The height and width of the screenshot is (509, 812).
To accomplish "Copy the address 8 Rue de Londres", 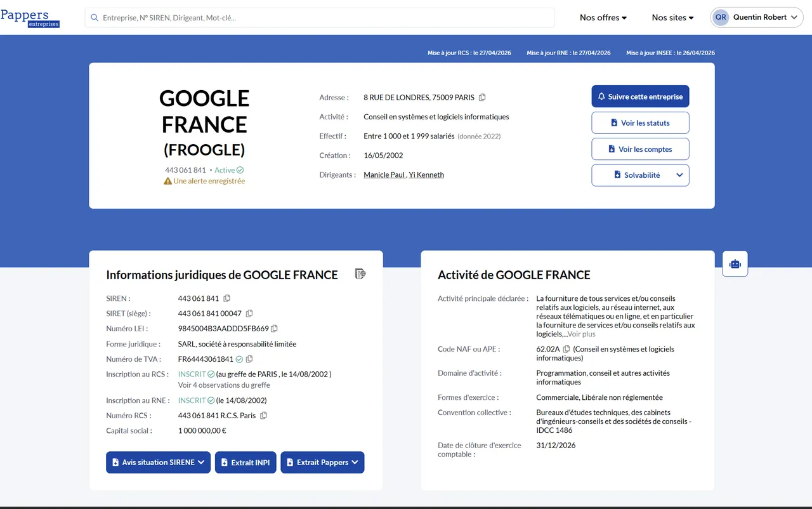I will pyautogui.click(x=482, y=98).
